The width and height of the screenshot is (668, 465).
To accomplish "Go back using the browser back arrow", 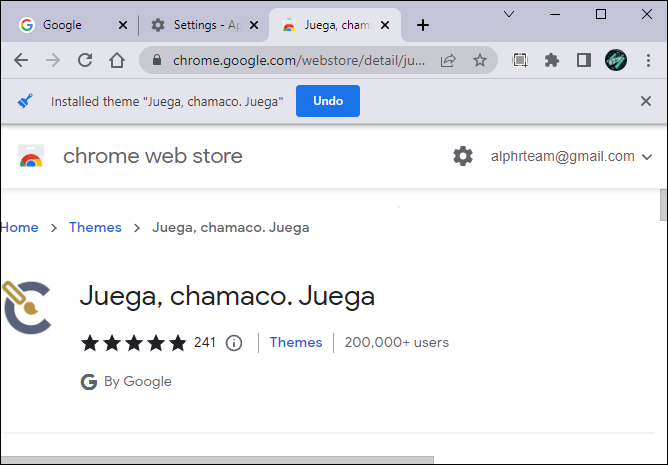I will pyautogui.click(x=21, y=60).
